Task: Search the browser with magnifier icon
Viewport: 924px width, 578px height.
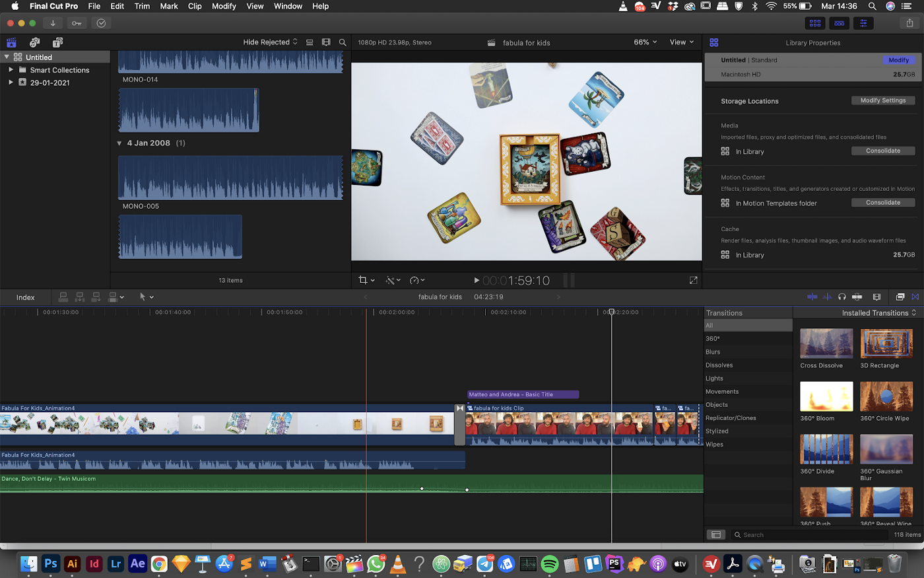Action: click(x=343, y=42)
